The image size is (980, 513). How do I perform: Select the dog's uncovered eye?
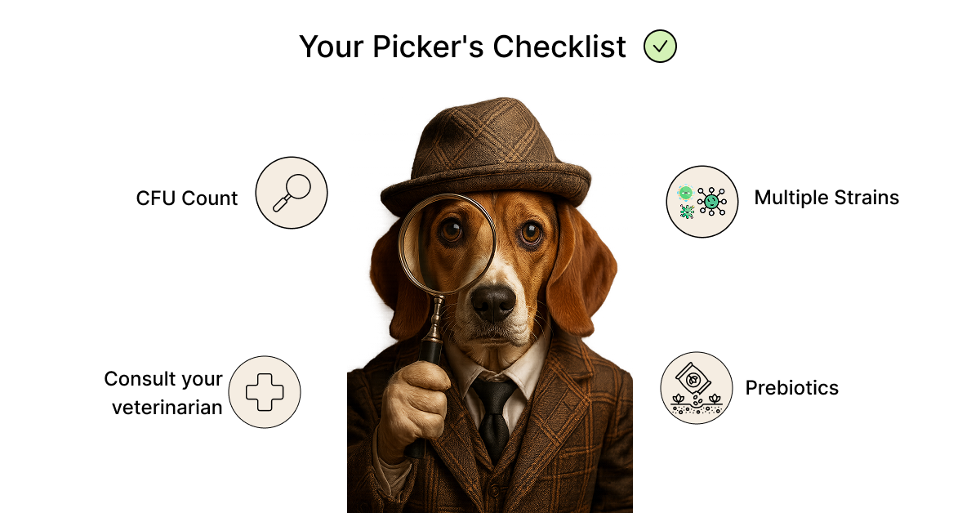point(531,234)
